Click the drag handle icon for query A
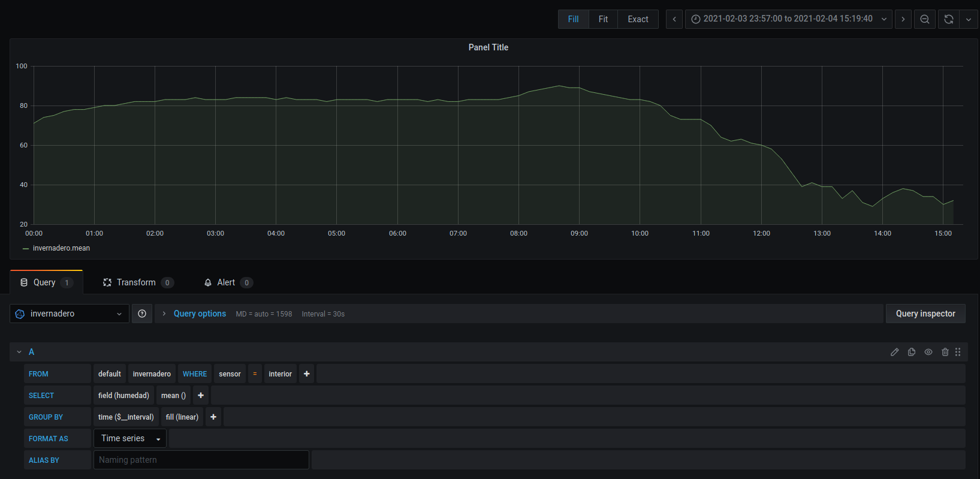Screen dimensions: 980x479 click(958, 352)
